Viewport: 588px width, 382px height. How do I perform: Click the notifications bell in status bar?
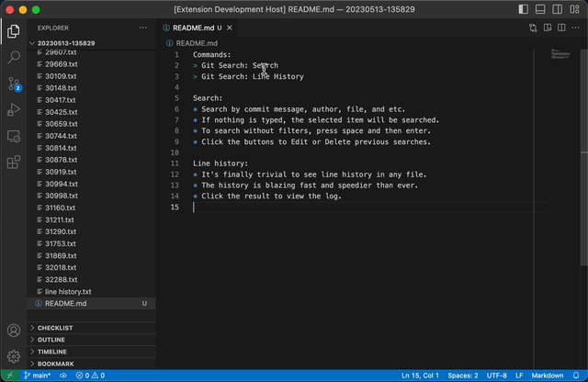pos(576,376)
